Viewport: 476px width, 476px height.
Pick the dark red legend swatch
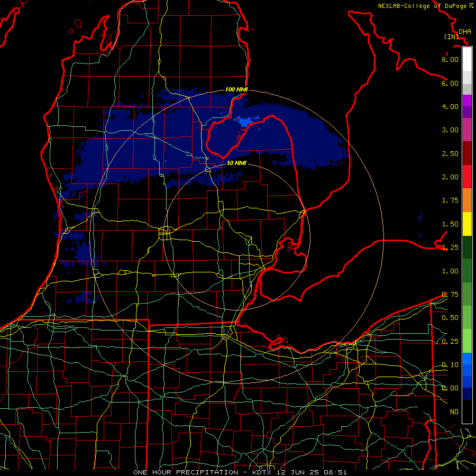point(467,153)
